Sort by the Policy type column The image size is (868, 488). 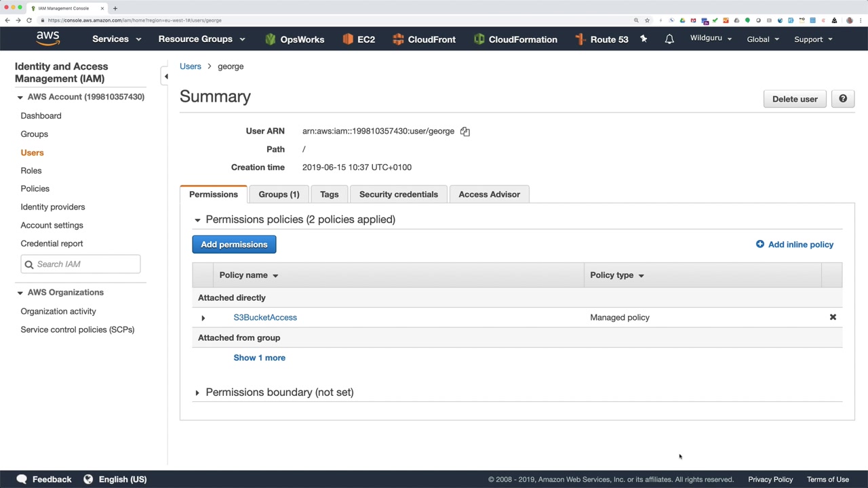[x=617, y=275]
